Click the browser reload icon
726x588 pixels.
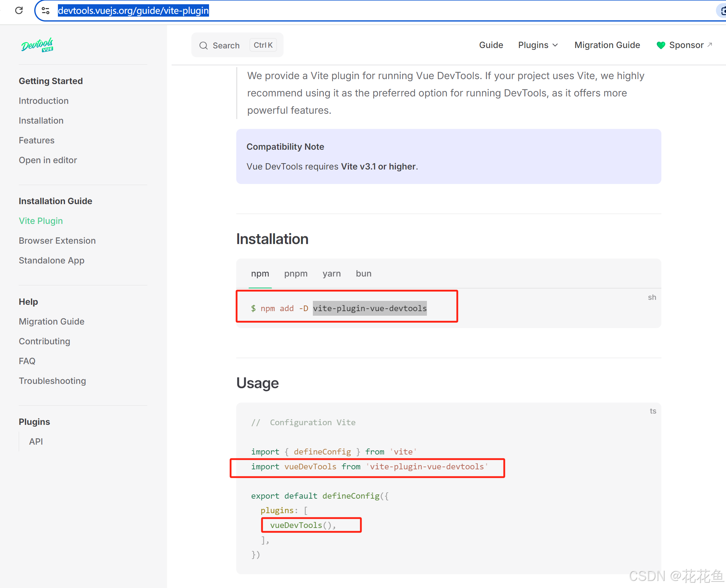tap(19, 11)
